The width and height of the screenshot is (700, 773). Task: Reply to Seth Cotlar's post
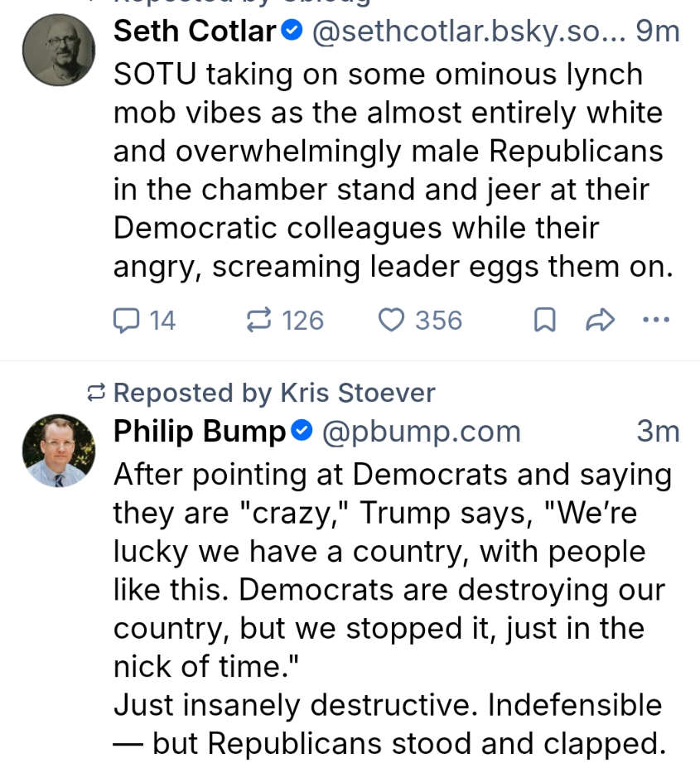pos(125,320)
